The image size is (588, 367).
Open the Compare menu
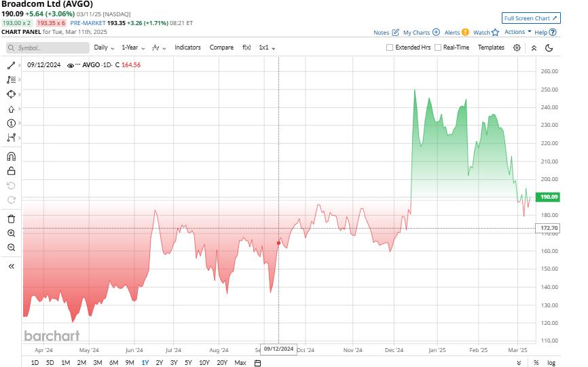click(221, 47)
